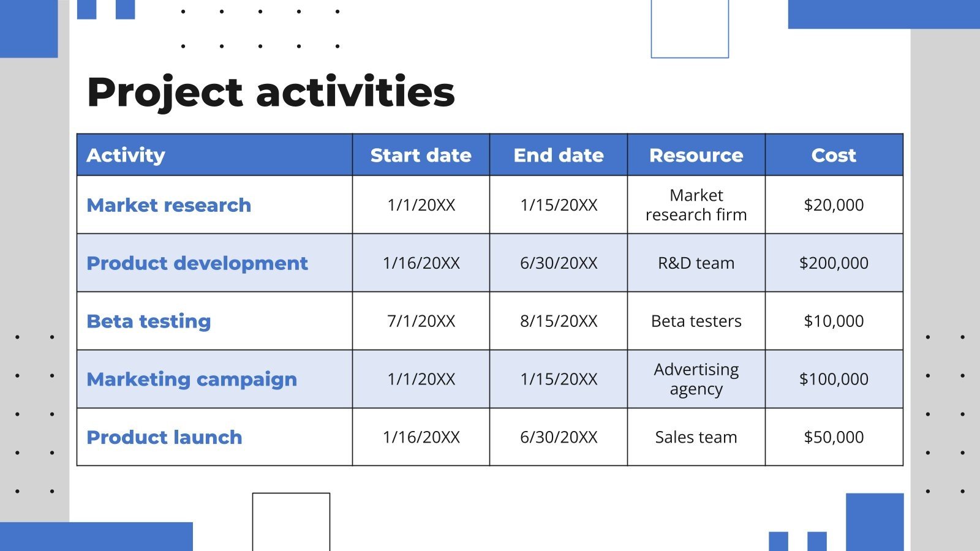Click the "Beta testing" activity text

(149, 321)
